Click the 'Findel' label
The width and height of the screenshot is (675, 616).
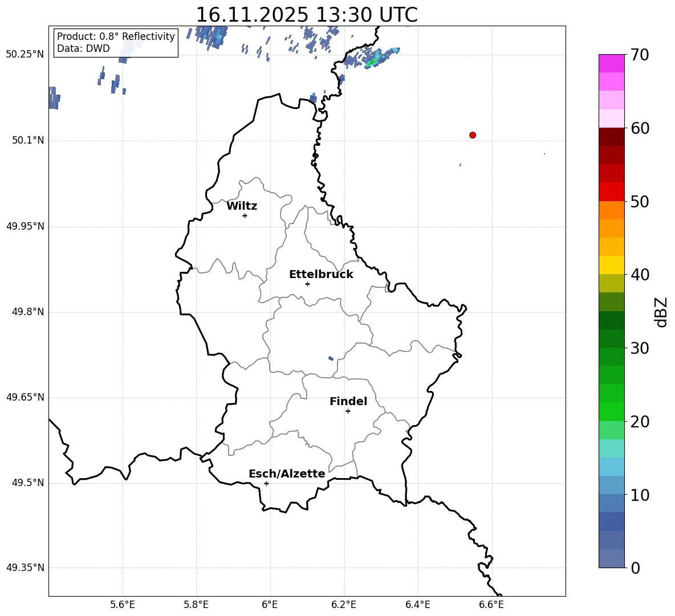[x=348, y=401]
